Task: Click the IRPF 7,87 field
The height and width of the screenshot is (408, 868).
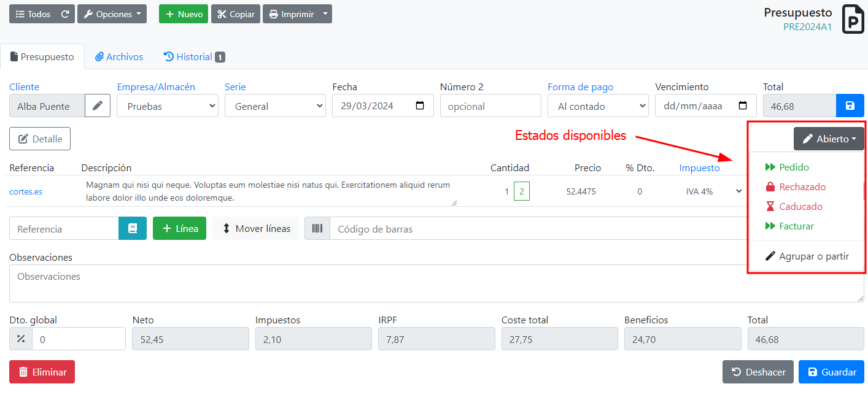Action: [x=436, y=339]
